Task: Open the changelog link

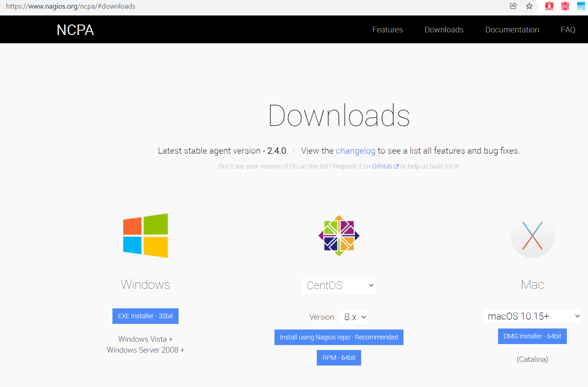Action: coord(356,151)
